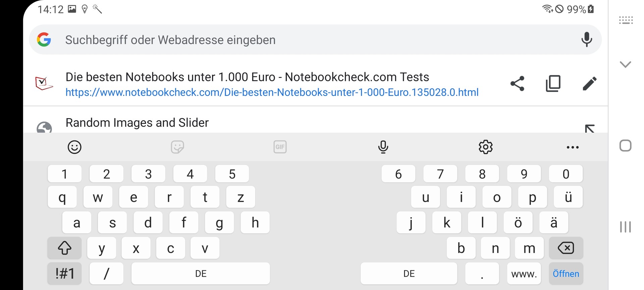This screenshot has height=290, width=644.
Task: Switch to symbols keyboard with !#1 key
Action: coord(64,274)
